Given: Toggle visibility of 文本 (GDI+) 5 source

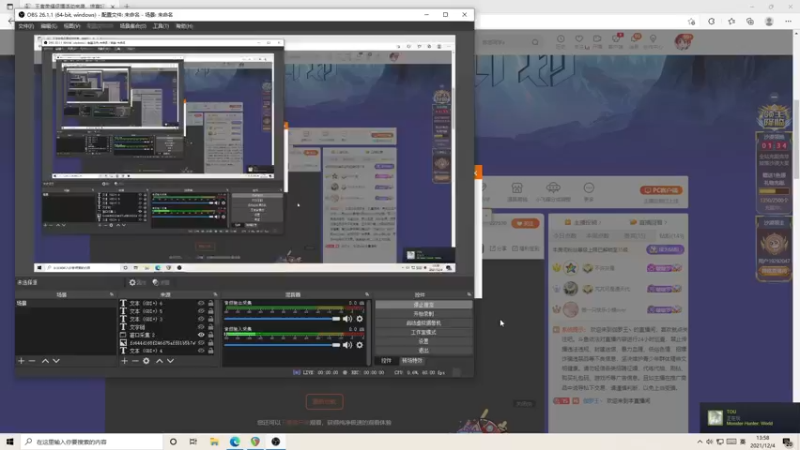Looking at the screenshot, I should 201,311.
